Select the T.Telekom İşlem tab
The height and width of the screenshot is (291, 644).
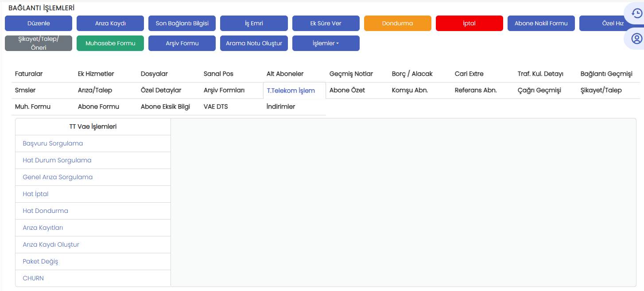click(295, 90)
